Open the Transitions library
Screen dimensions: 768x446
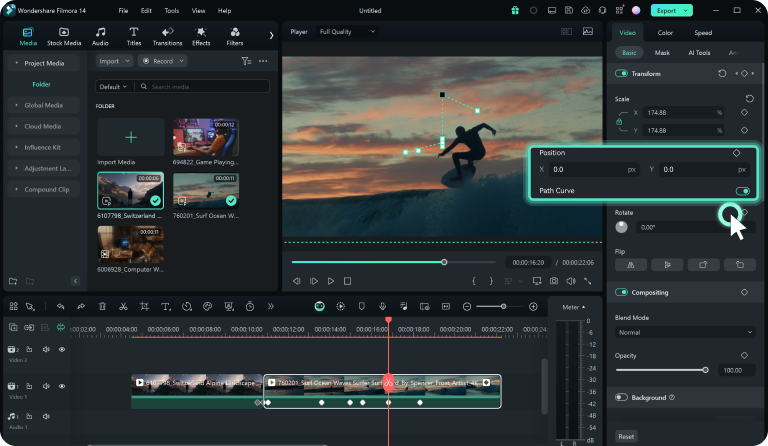point(167,37)
